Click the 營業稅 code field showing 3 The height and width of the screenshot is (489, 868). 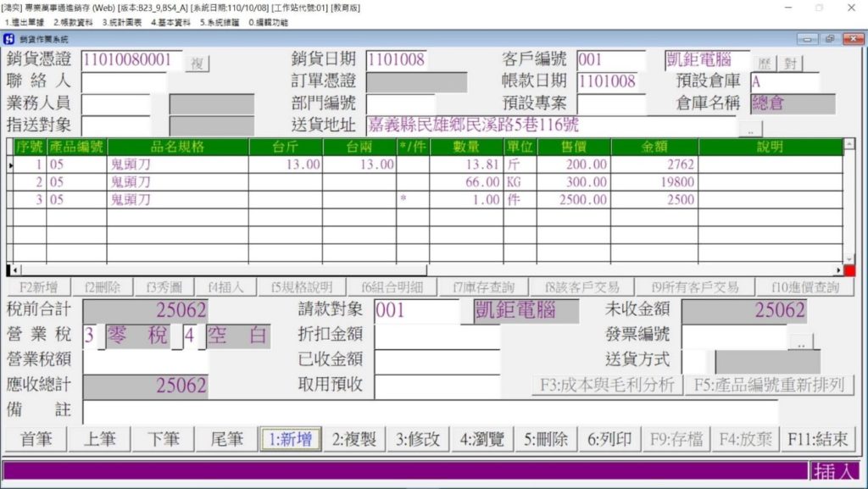(x=91, y=336)
